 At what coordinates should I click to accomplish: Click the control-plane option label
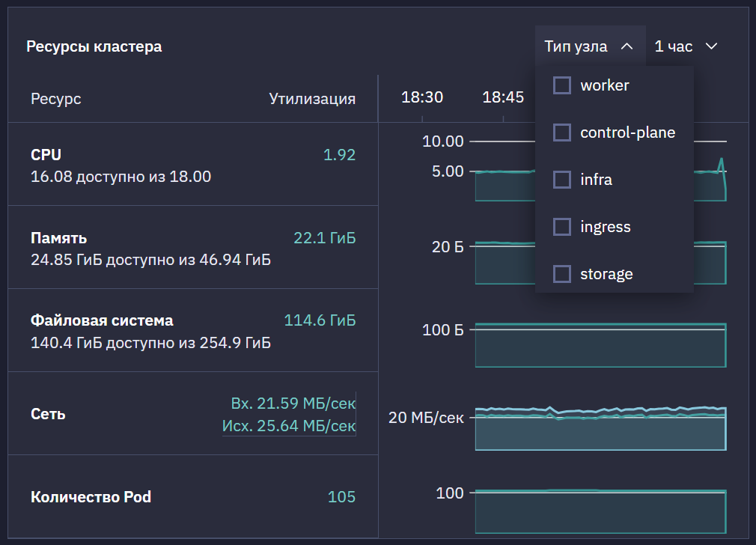628,133
